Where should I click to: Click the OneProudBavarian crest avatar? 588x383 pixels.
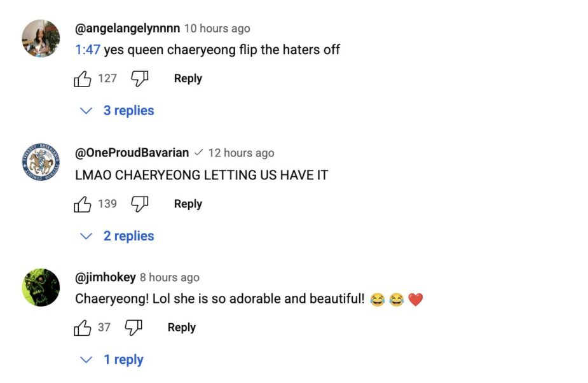click(x=41, y=162)
